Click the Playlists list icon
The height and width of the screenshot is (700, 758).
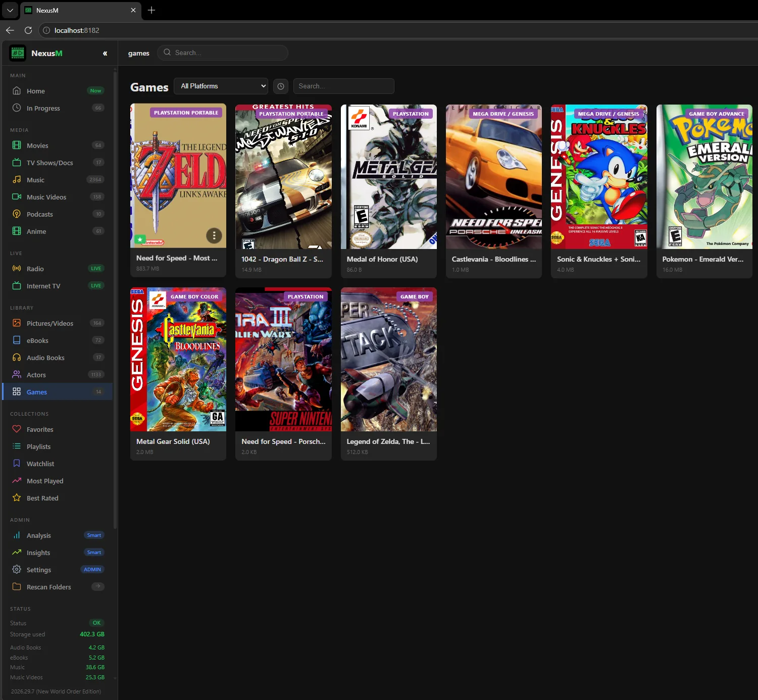(x=17, y=446)
